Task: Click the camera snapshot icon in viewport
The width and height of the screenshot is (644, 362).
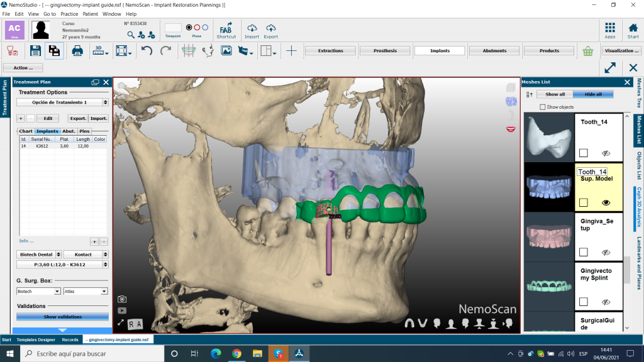Action: tap(122, 299)
